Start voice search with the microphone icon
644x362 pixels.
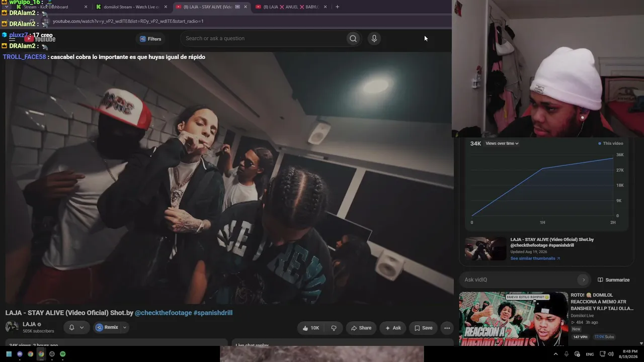[374, 39]
